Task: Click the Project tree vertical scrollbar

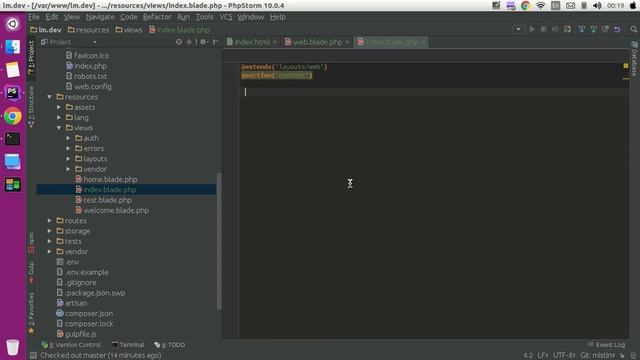Action: [x=219, y=241]
